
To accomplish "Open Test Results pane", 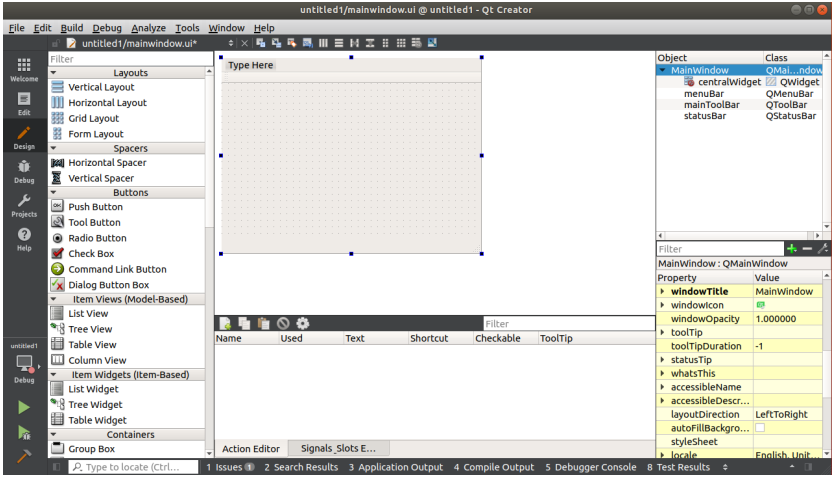I will tap(678, 467).
